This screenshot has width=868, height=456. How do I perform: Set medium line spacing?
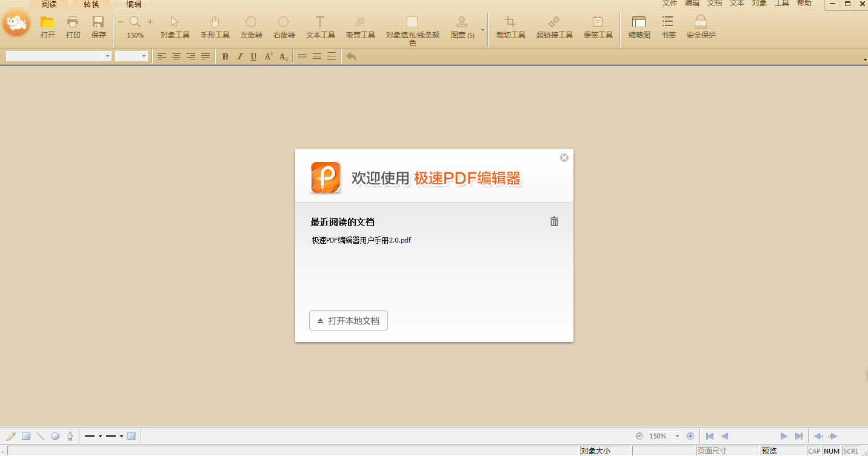point(317,56)
